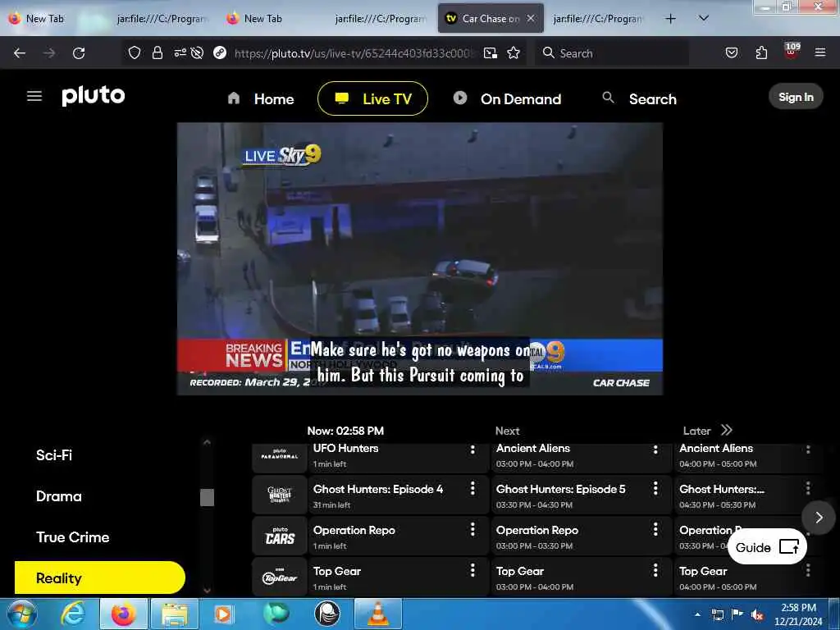Image resolution: width=840 pixels, height=630 pixels.
Task: Select Sci-Fi category
Action: tap(54, 455)
